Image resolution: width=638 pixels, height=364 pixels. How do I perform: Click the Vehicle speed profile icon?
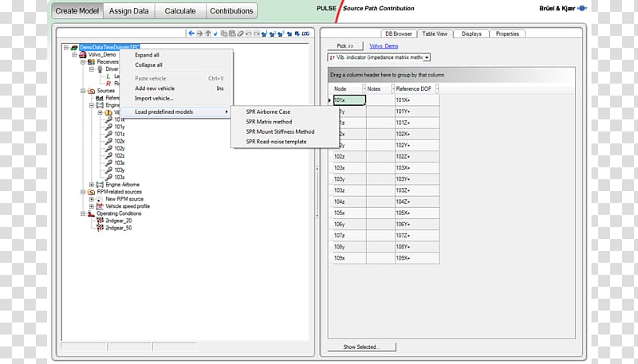pyautogui.click(x=100, y=206)
